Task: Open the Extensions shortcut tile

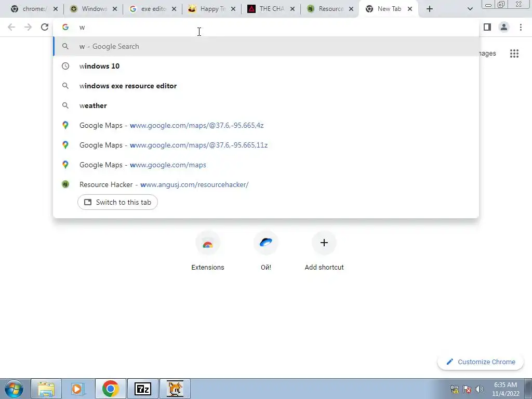Action: [208, 251]
